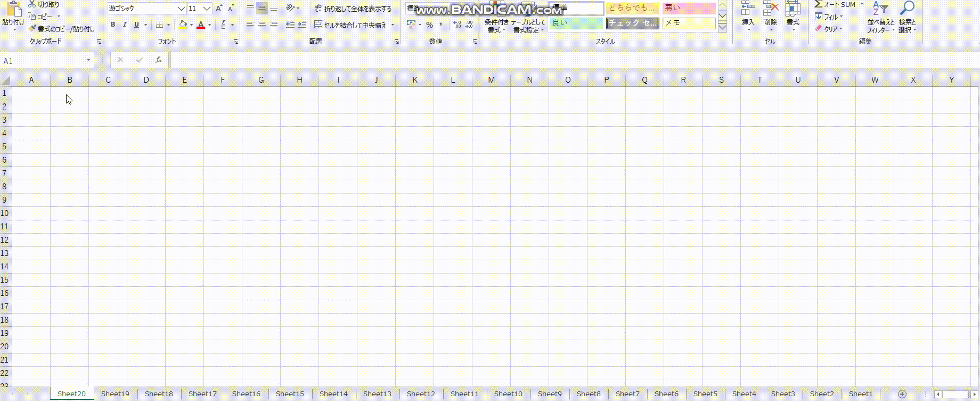Toggle wrap text (折り返して全体を表示する)

[353, 9]
